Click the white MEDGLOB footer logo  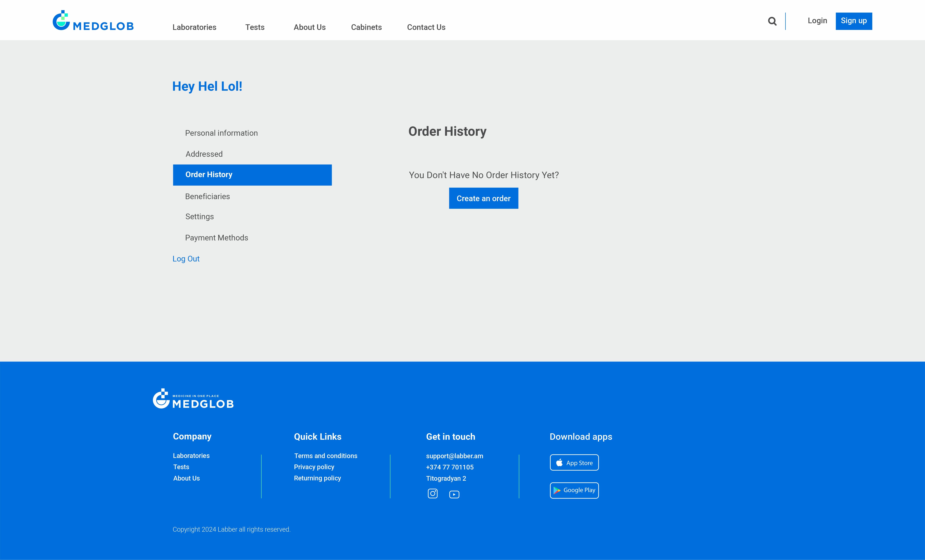[193, 399]
